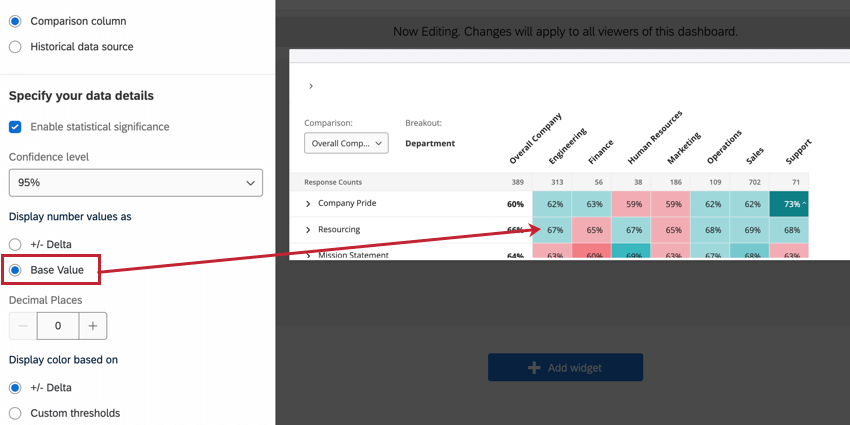The width and height of the screenshot is (850, 425).
Task: Click the widget collapse chevron above Comparison
Action: click(x=311, y=87)
